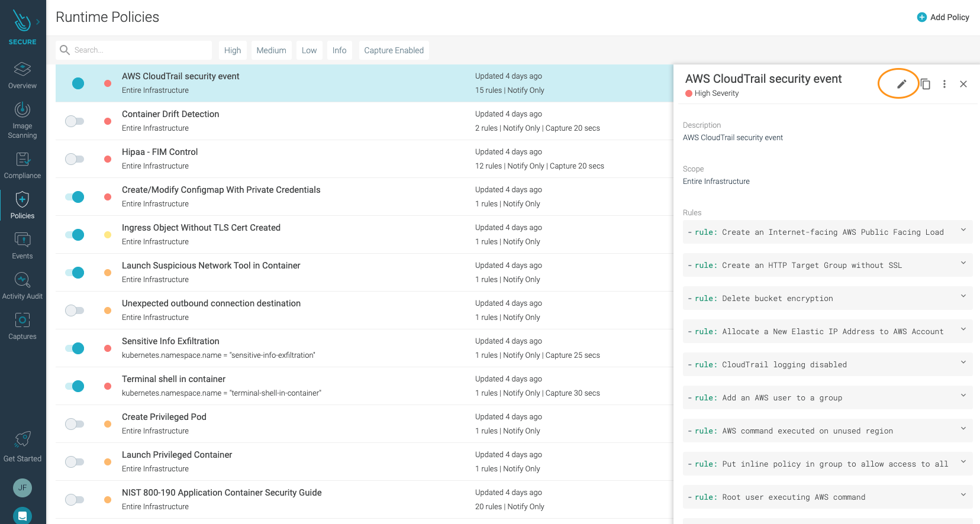Open the Get Started rocket
Viewport: 980px width, 524px height.
(22, 447)
